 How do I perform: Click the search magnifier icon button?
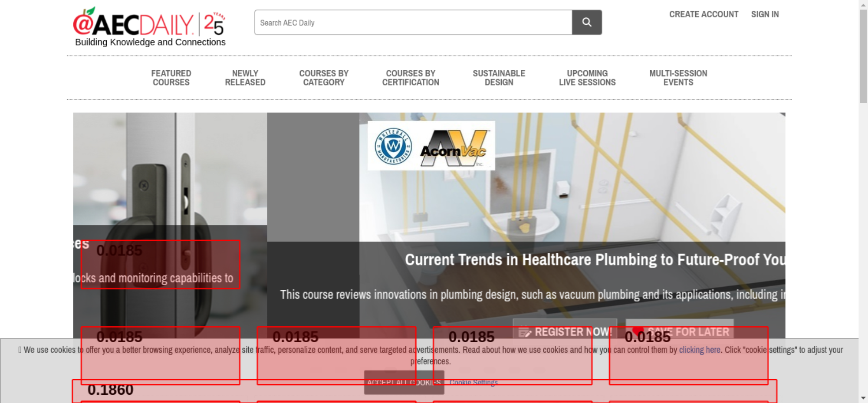[x=587, y=22]
